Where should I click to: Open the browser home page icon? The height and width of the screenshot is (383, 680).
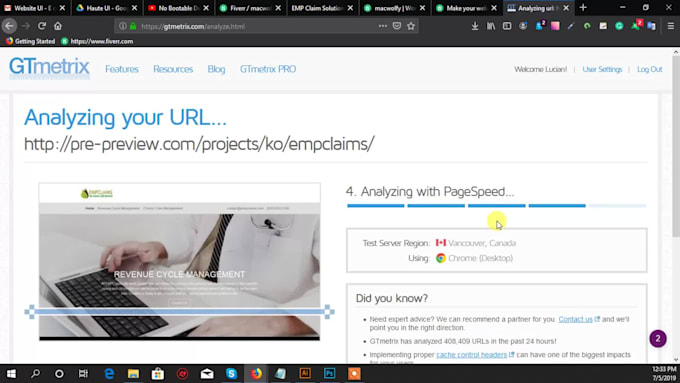(x=58, y=26)
